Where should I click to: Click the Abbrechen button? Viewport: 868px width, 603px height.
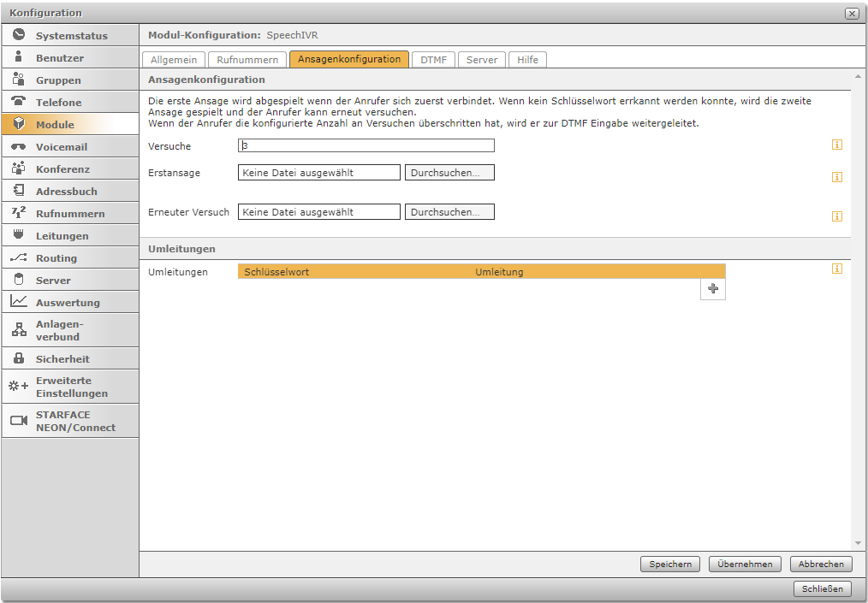821,565
